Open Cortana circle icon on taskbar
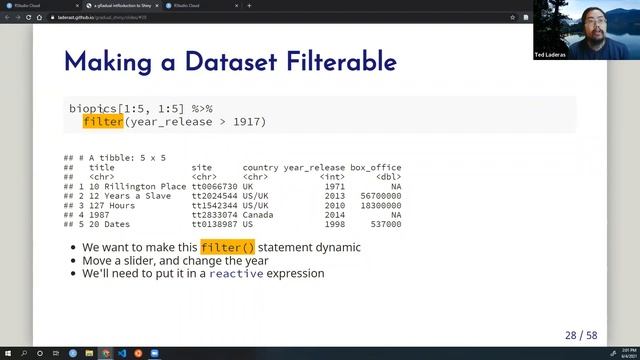The width and height of the screenshot is (640, 360). pyautogui.click(x=40, y=353)
